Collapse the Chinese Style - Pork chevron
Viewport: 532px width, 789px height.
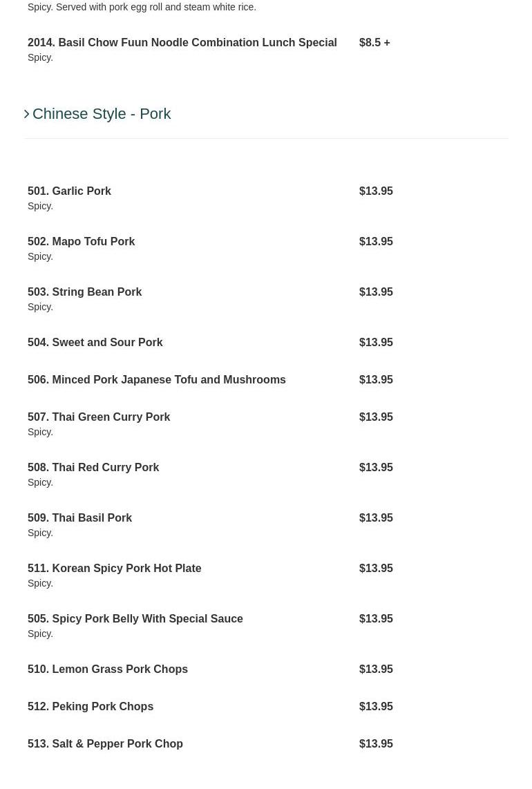point(27,114)
